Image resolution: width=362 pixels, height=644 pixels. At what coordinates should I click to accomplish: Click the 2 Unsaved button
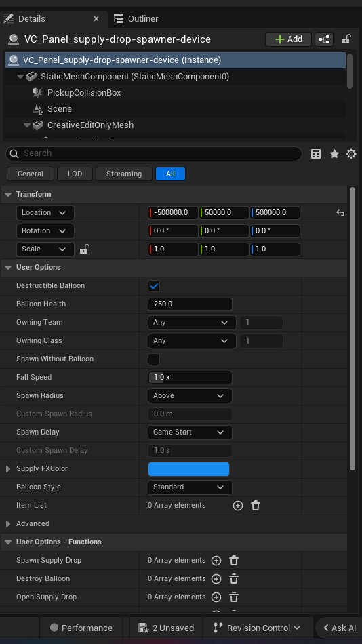(166, 628)
